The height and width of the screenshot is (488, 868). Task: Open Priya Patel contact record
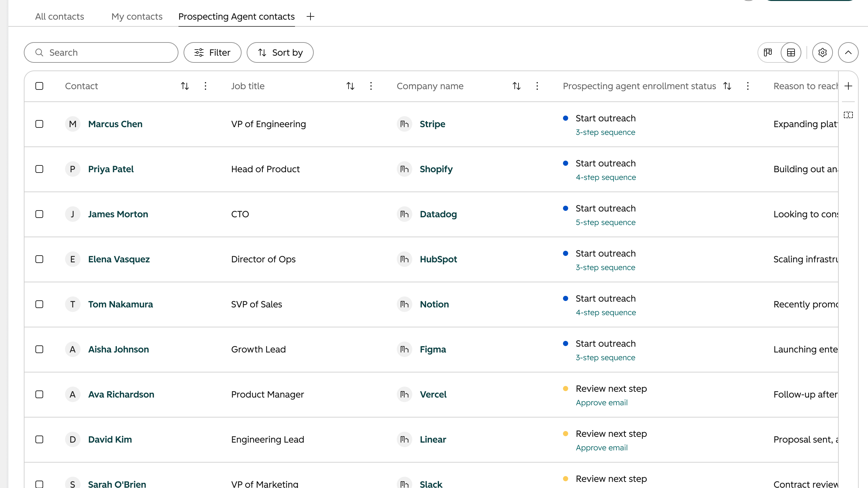pyautogui.click(x=111, y=169)
